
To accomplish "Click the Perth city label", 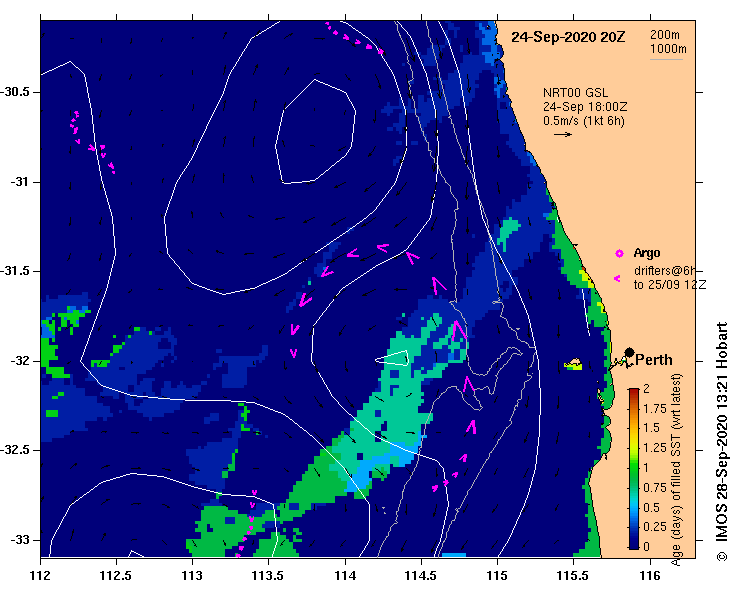I will point(654,360).
